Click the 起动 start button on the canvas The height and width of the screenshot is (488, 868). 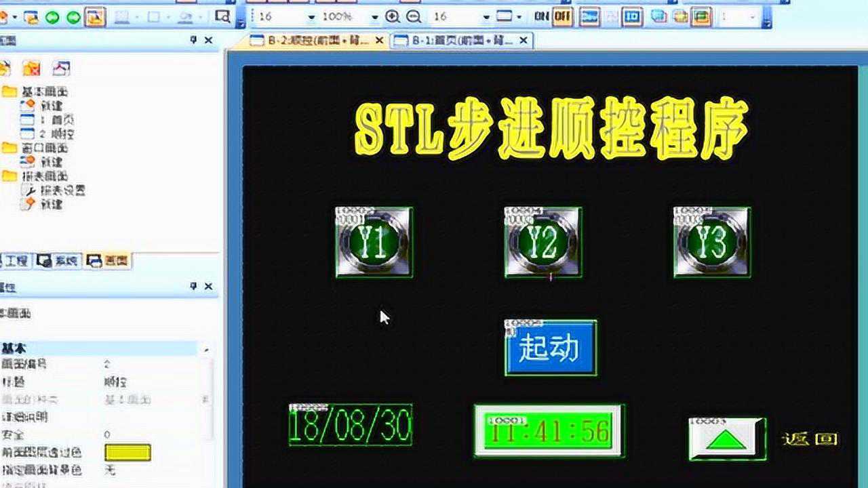(x=549, y=348)
